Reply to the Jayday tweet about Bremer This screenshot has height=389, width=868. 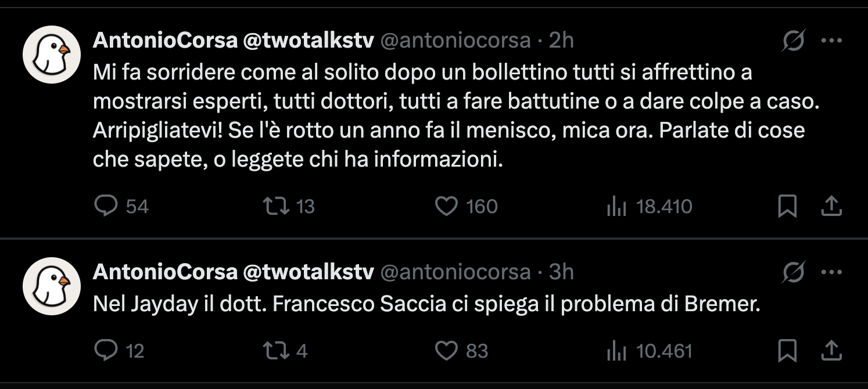(106, 350)
